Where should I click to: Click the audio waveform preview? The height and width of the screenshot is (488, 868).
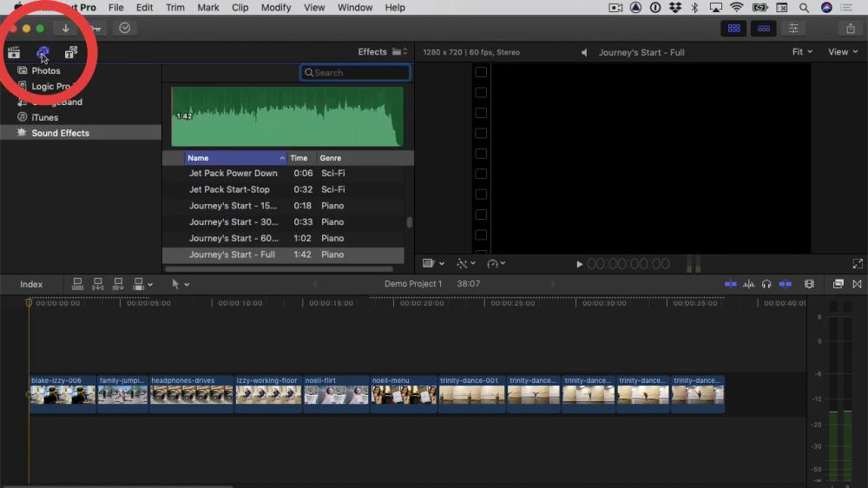[x=287, y=116]
